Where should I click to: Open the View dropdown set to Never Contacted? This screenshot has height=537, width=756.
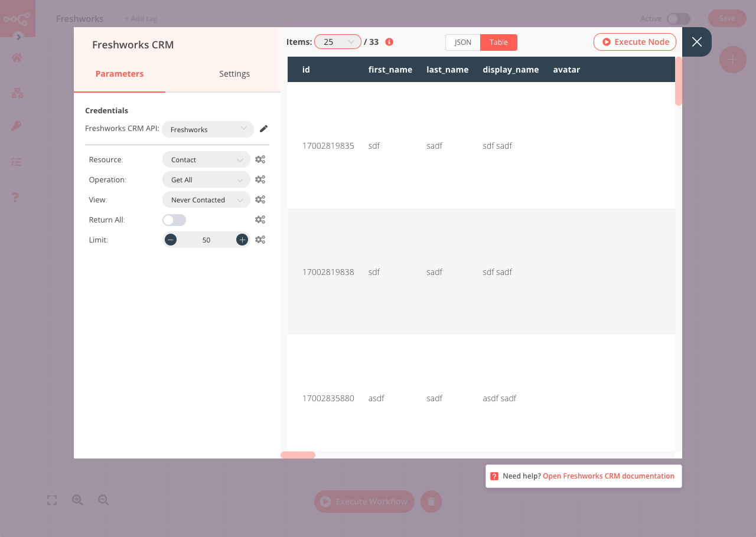tap(206, 199)
